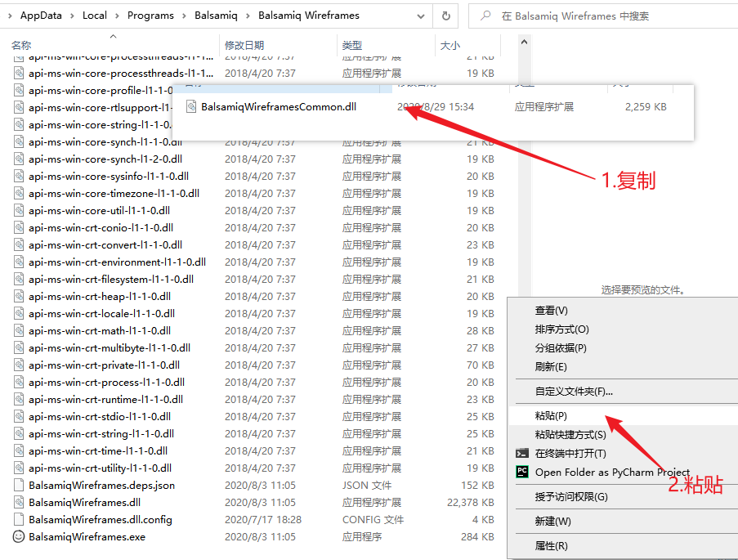Viewport: 738px width, 560px height.
Task: Click the search magnifier icon
Action: (485, 16)
